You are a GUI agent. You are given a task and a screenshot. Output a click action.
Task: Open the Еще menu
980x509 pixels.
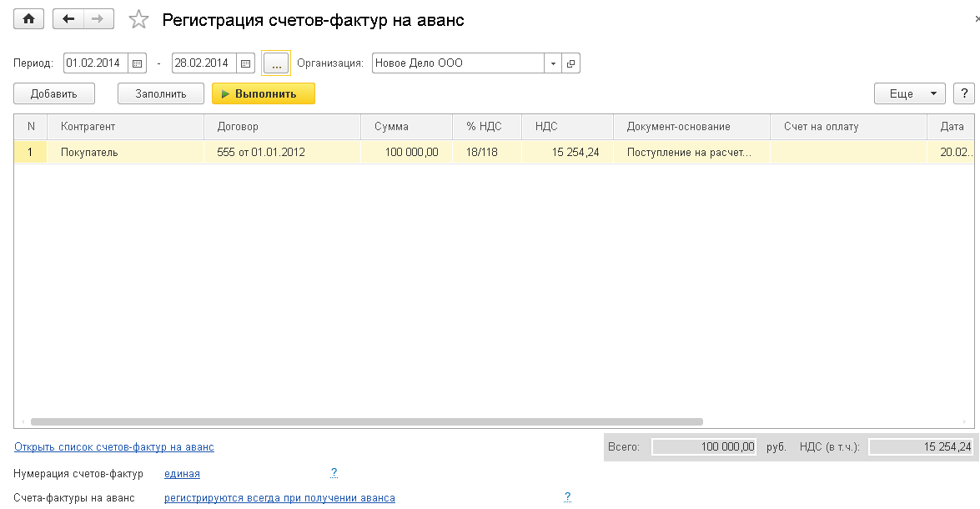point(908,93)
